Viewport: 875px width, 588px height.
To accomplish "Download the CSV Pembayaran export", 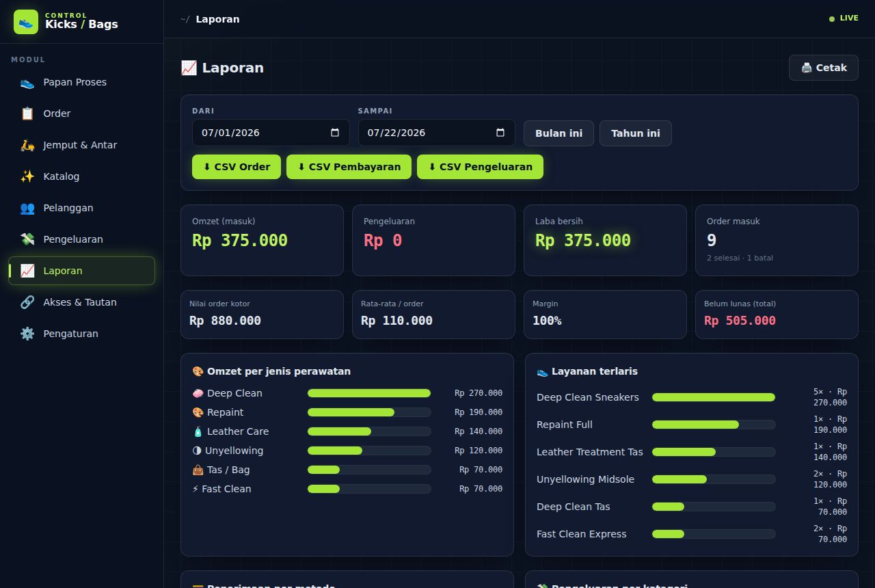I will [349, 167].
